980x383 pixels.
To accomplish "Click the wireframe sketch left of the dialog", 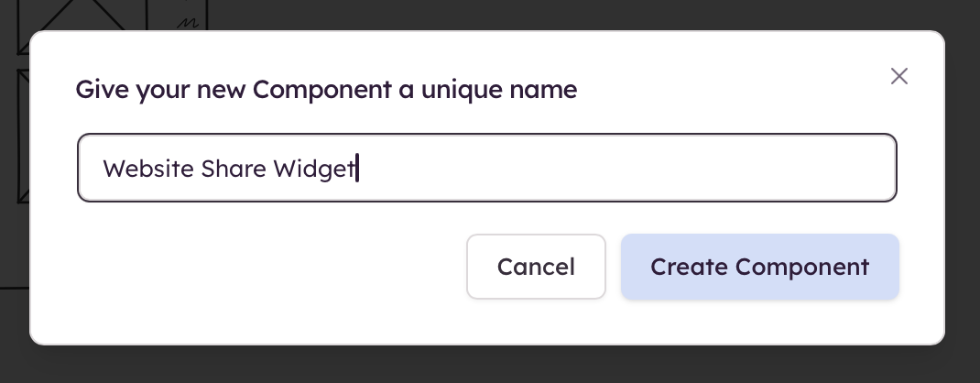I will click(x=14, y=137).
